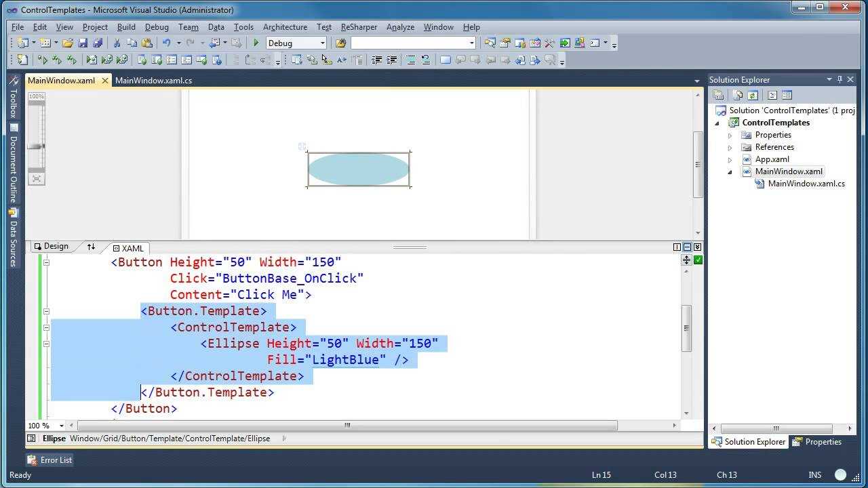Click the Solution Explorer Properties icon

(718, 95)
